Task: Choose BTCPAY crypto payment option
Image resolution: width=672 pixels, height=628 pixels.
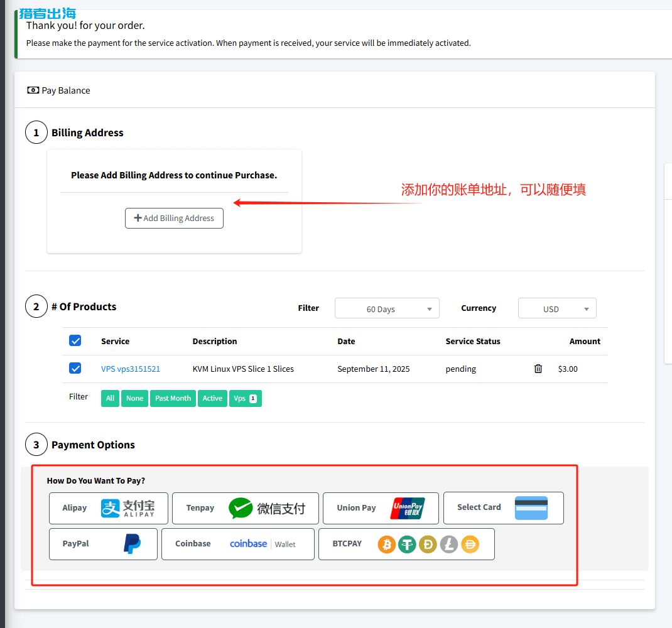Action: pos(406,544)
